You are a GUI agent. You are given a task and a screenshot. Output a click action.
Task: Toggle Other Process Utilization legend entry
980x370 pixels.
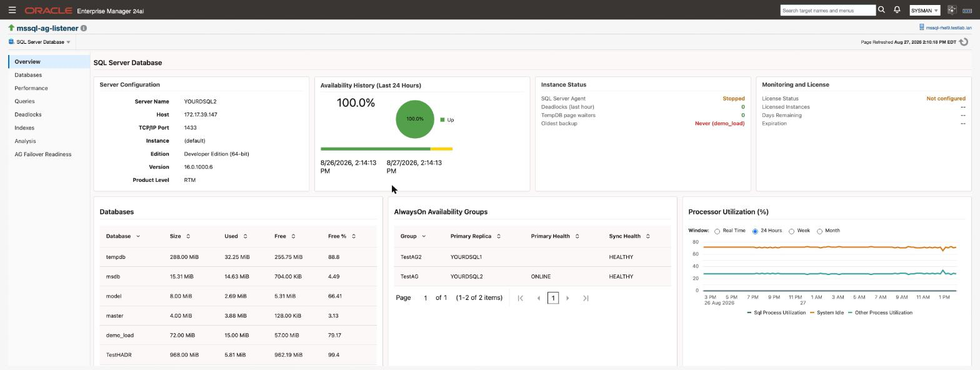[x=880, y=312]
